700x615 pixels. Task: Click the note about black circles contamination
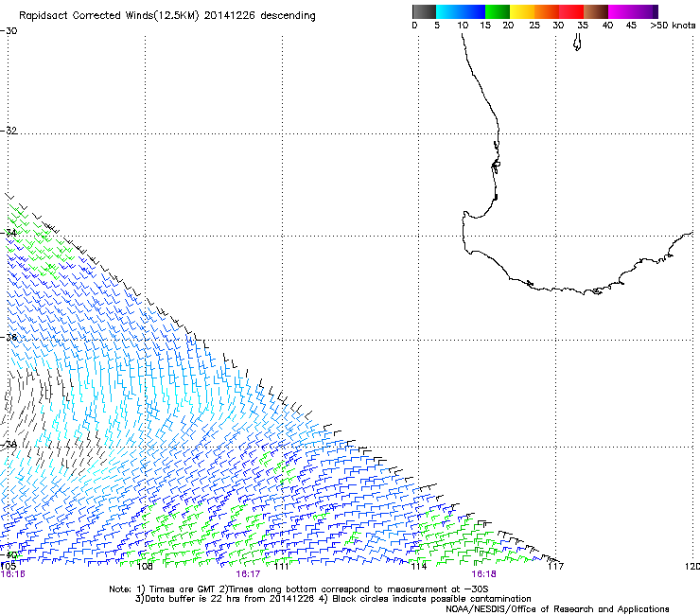431,599
